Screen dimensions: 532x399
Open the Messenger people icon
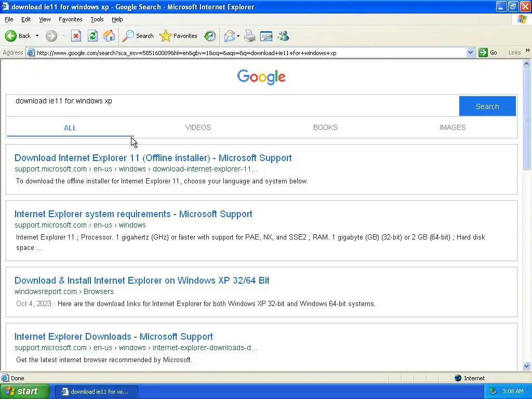[x=283, y=36]
